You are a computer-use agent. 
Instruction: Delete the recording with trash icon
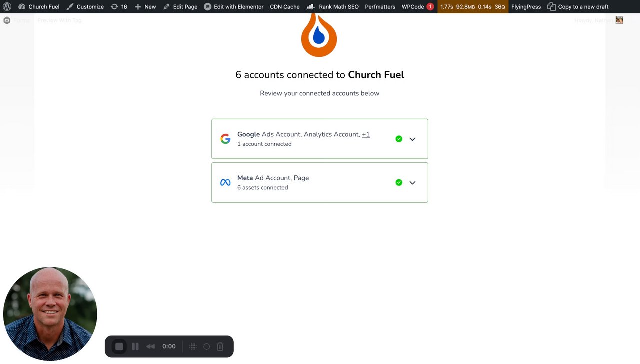point(220,346)
